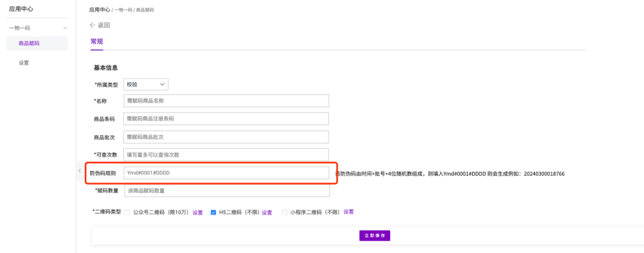Click the 商品批次 input field

[226, 137]
